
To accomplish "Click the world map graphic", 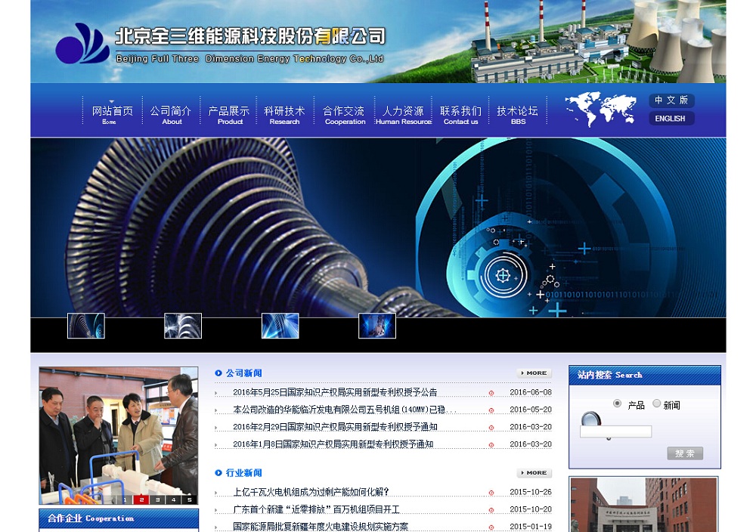I will tap(600, 109).
